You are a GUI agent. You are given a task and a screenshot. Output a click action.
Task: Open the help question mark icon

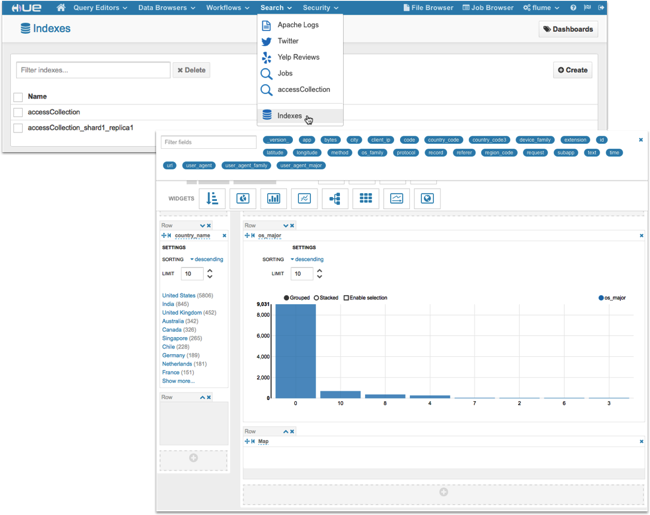point(573,7)
